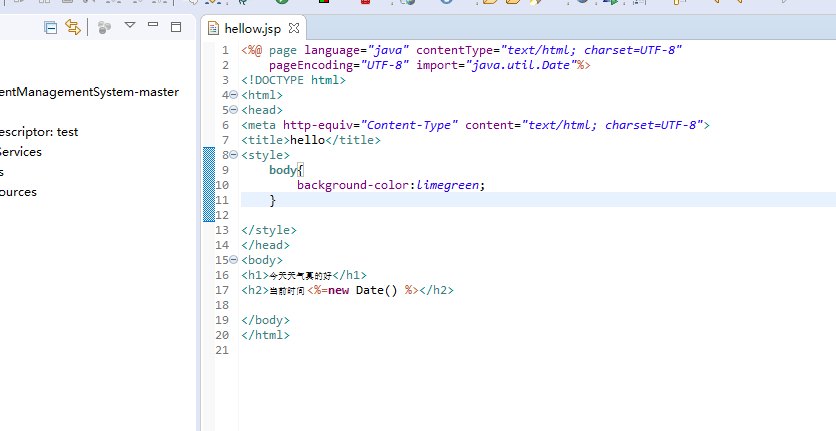836x431 pixels.
Task: Click the closing </style> tag
Action: [x=269, y=230]
